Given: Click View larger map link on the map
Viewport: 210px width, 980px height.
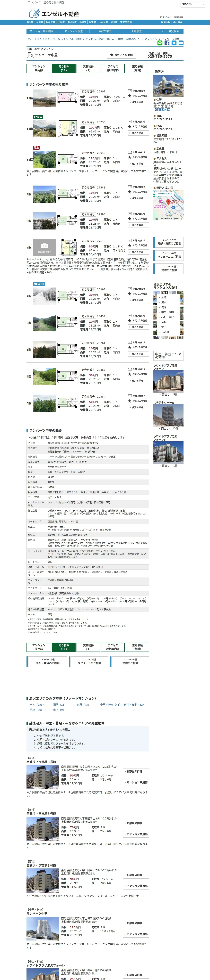Looking at the screenshot, I should coord(165,194).
